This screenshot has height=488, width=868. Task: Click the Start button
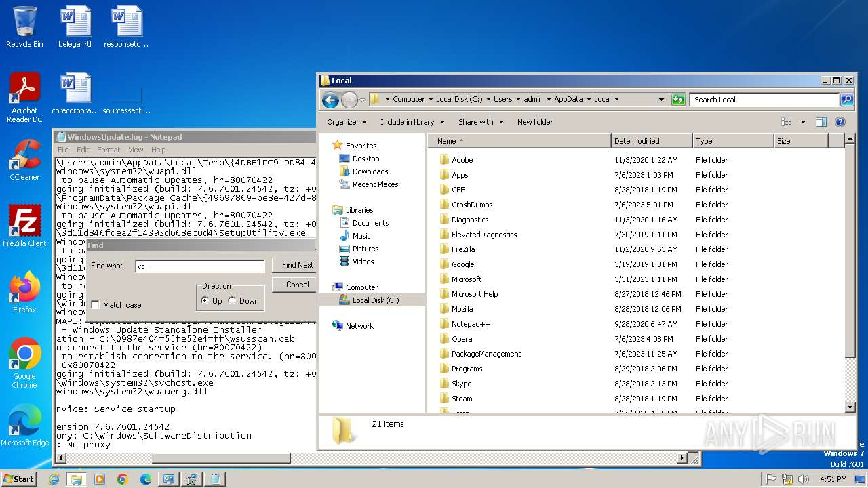18,479
